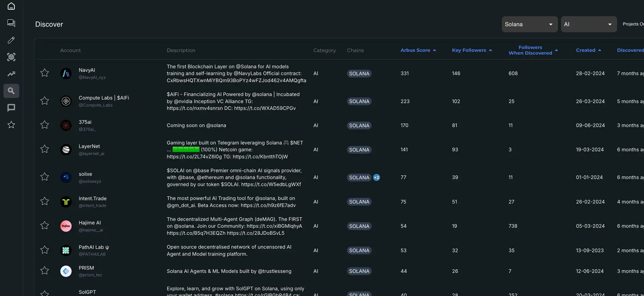This screenshot has height=296, width=644.
Task: Open Compute Labs | $AIFi account
Action: tap(104, 98)
